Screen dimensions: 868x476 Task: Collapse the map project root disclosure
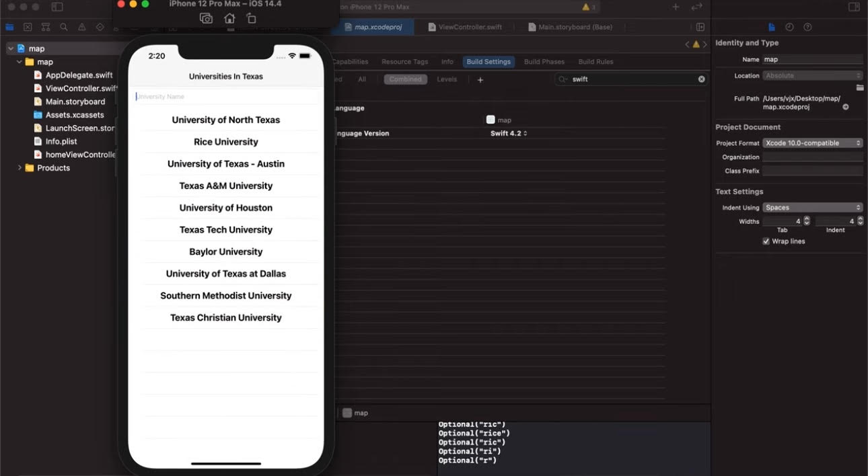[11, 49]
